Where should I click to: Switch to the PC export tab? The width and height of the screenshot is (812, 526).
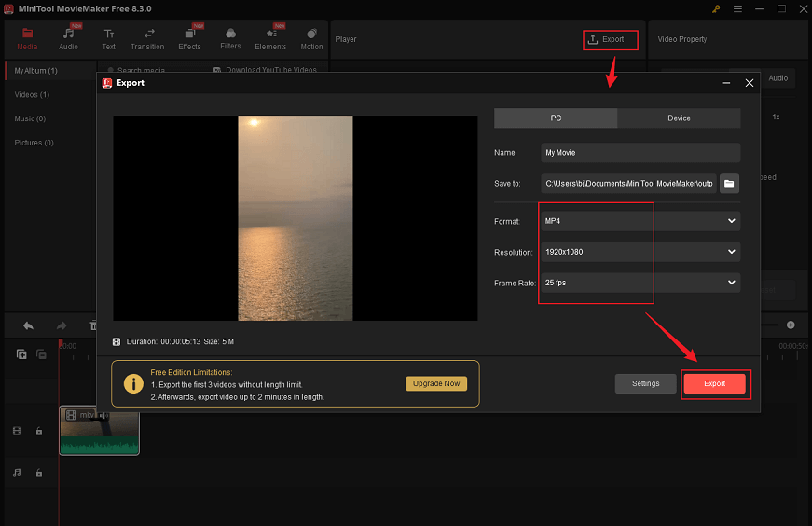(556, 118)
